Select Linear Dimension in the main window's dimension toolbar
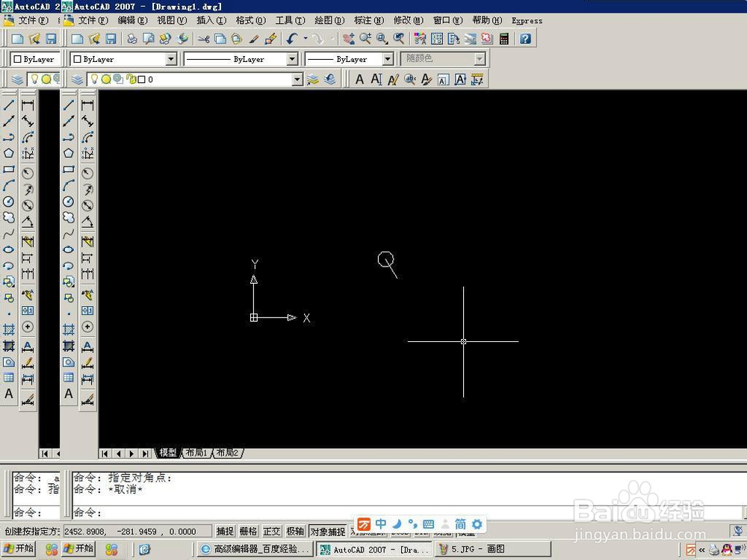 pos(87,105)
